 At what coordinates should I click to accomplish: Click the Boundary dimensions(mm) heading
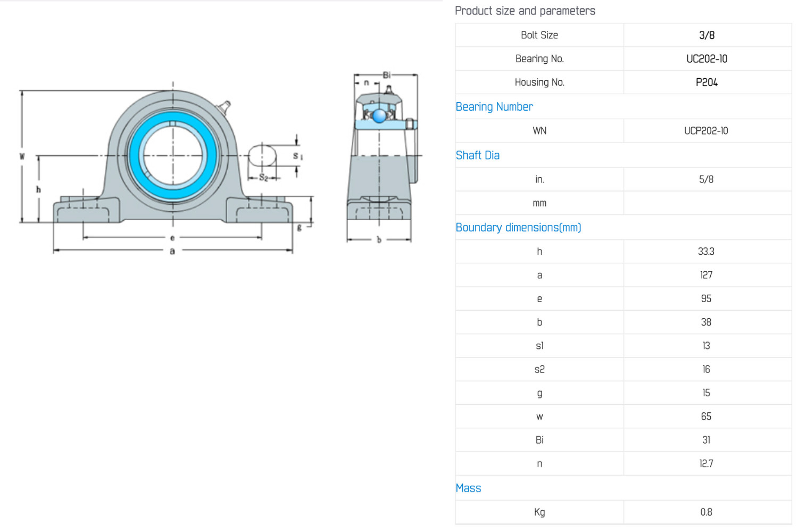(519, 227)
